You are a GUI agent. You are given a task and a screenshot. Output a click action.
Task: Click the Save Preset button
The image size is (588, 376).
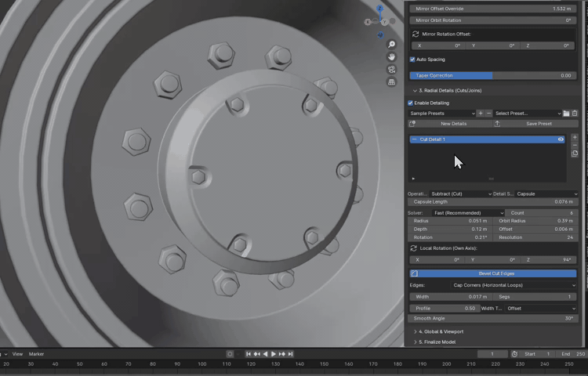(535, 124)
